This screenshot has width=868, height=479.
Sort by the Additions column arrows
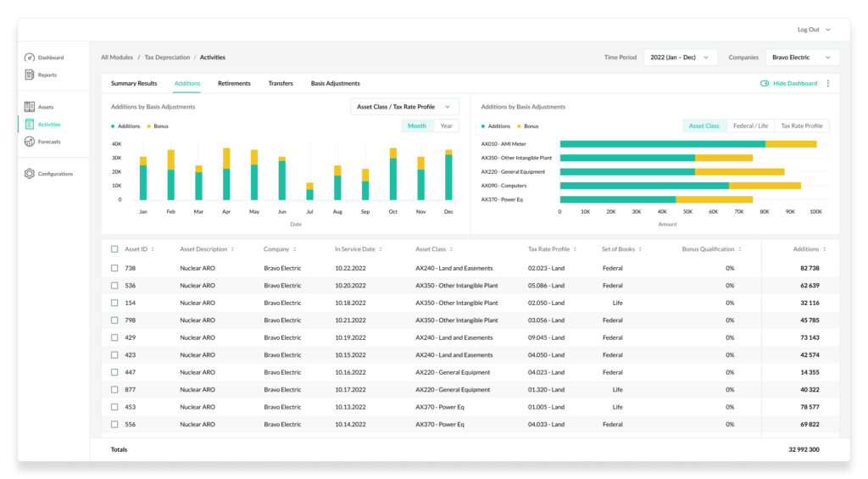pyautogui.click(x=824, y=249)
